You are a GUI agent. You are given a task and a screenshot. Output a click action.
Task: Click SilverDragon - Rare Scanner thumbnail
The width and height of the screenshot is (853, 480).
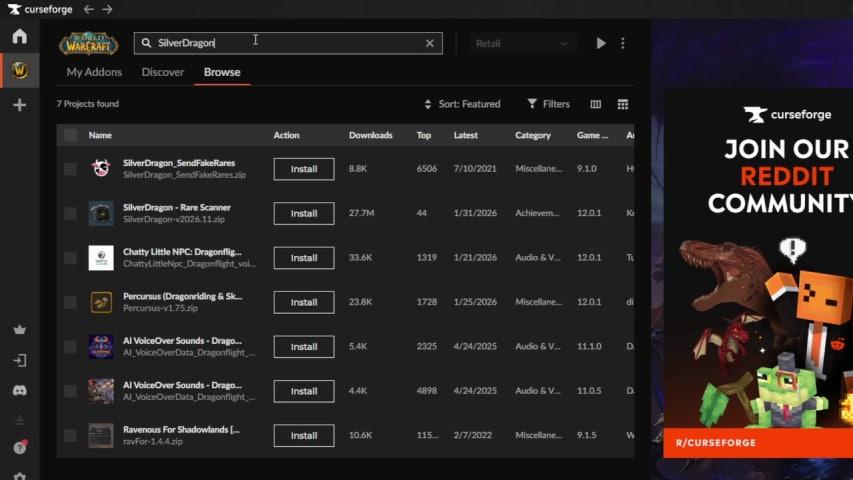coord(101,213)
